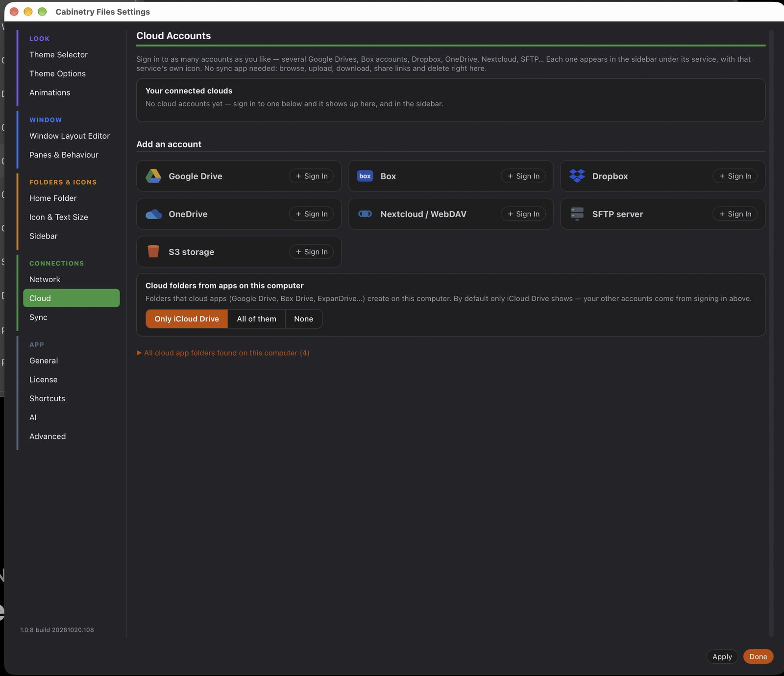The image size is (784, 676).
Task: Click the S3 storage bucket icon
Action: click(x=153, y=251)
